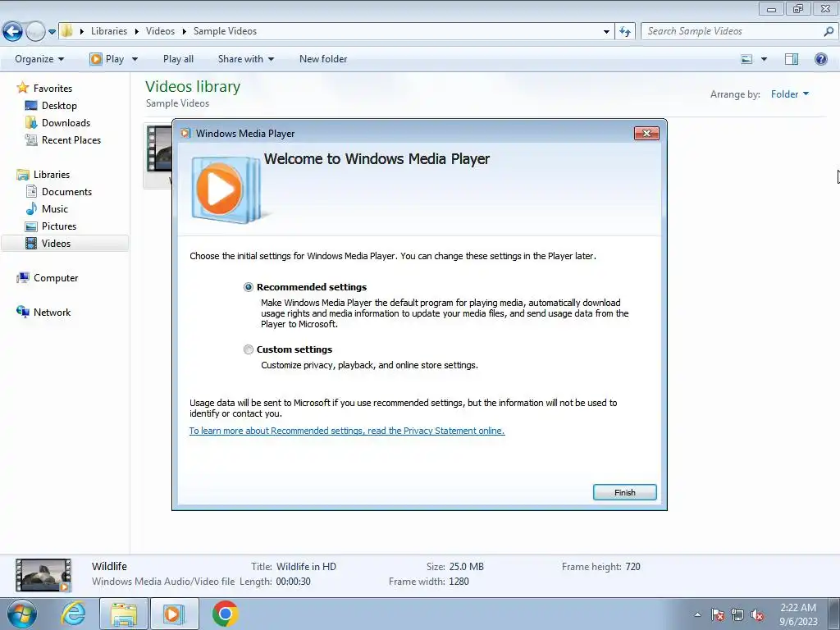Viewport: 840px width, 630px height.
Task: Open the Privacy Statement online link
Action: (x=347, y=431)
